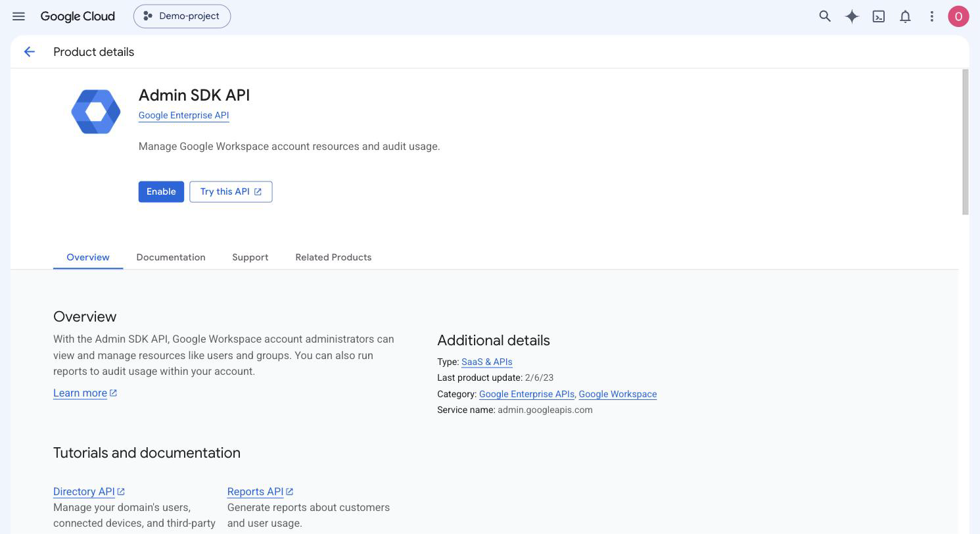Screen dimensions: 980x534
Task: Click the last product update date 2/6/23
Action: click(539, 377)
